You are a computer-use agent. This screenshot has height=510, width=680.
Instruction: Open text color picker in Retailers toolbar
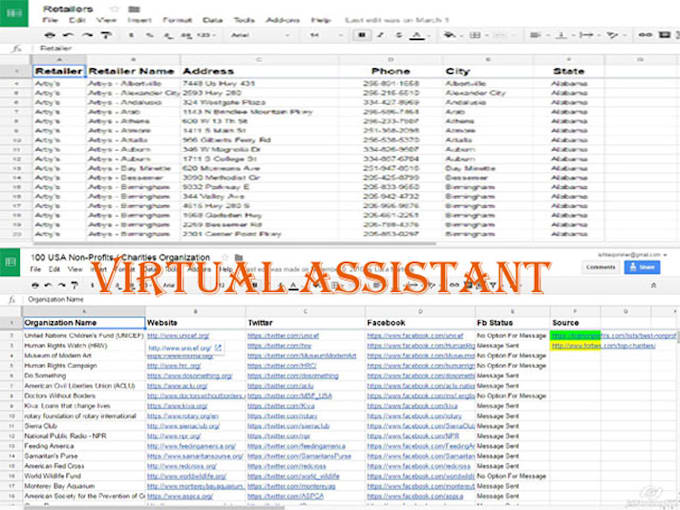417,35
